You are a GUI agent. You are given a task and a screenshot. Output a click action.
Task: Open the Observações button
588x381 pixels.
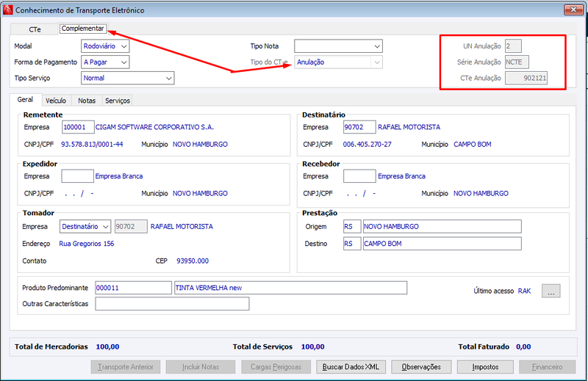pyautogui.click(x=421, y=367)
